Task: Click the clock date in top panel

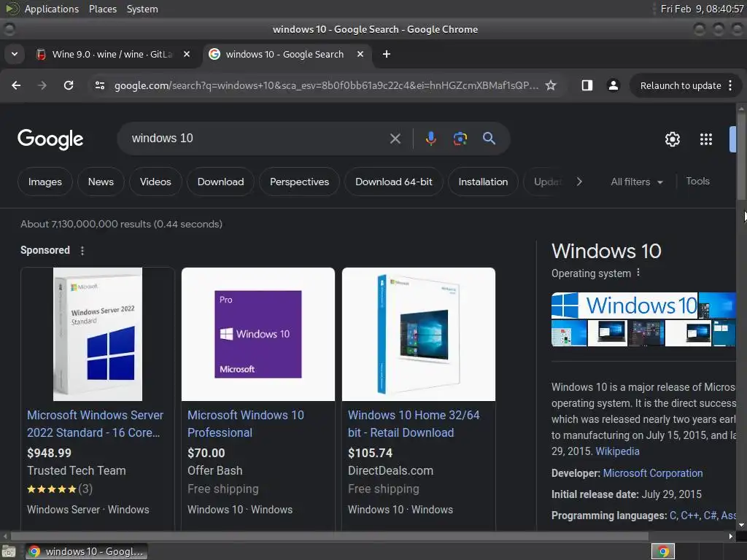Action: [x=701, y=9]
